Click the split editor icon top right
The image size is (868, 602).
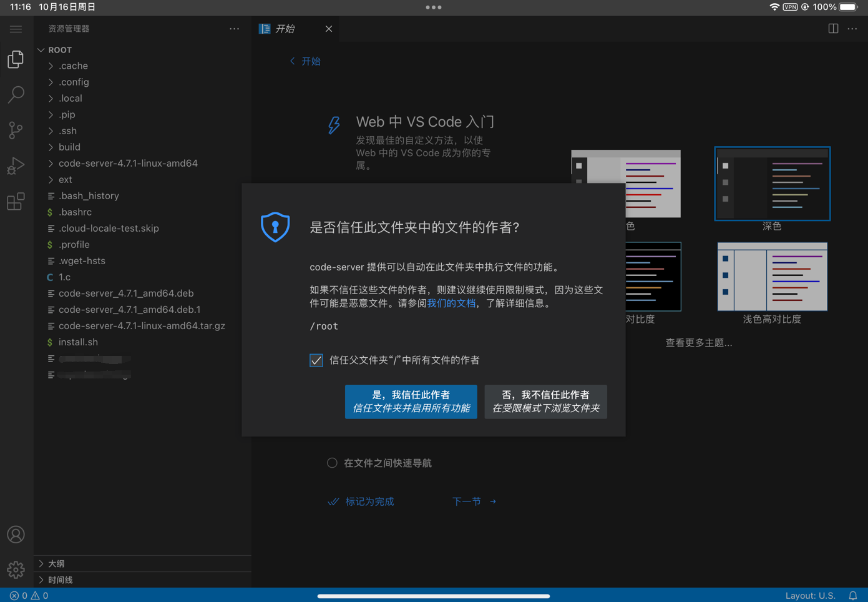coord(833,28)
